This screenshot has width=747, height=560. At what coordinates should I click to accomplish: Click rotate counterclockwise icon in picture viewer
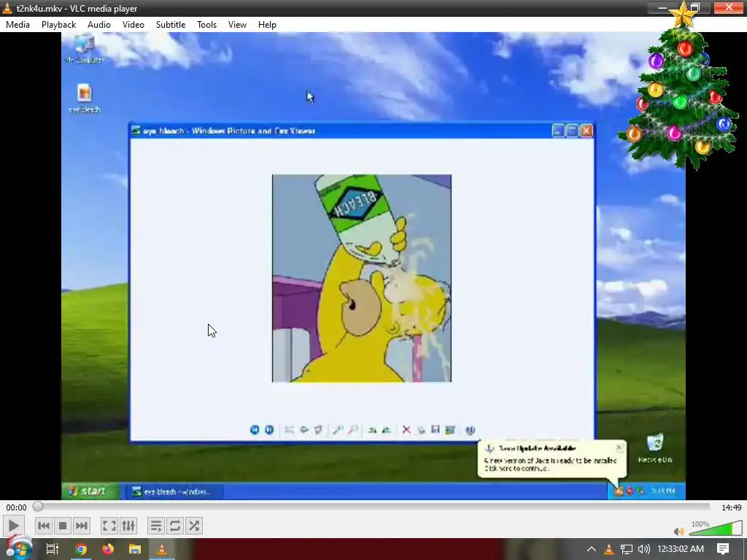[x=387, y=430]
